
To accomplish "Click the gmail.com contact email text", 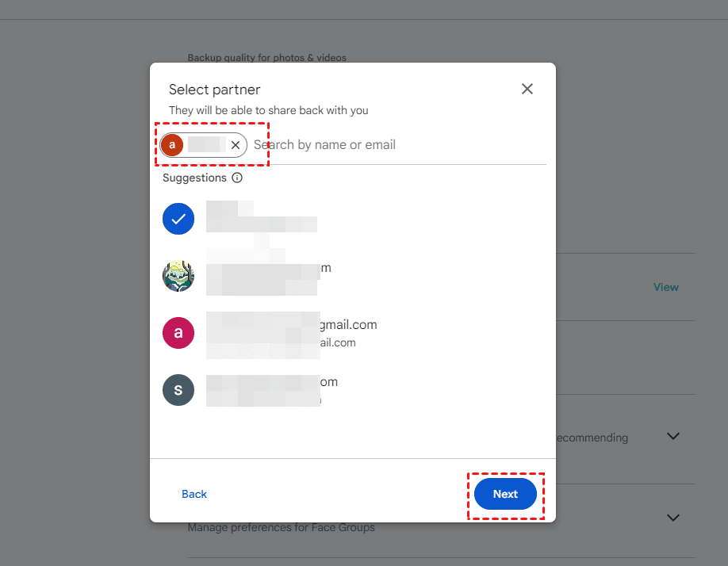I will click(x=348, y=325).
